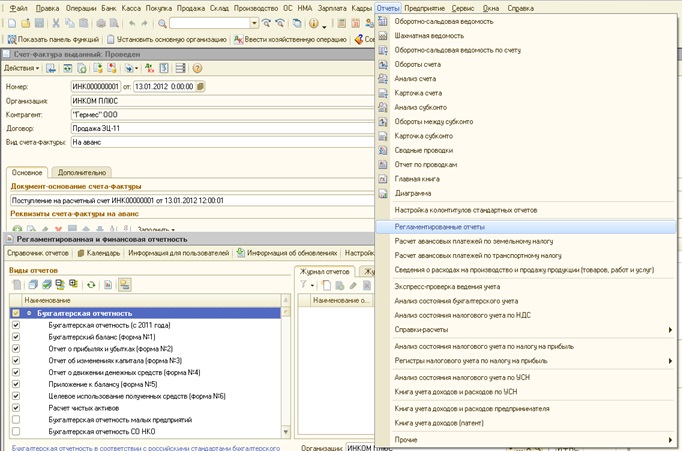
Task: Click the edit pencil icon in Журнал отчетов
Action: [x=353, y=285]
